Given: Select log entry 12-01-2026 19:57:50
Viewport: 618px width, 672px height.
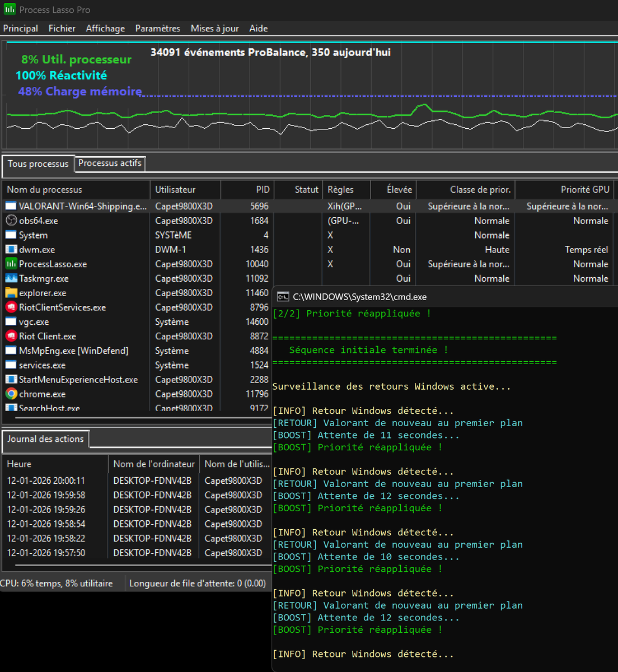Looking at the screenshot, I should pyautogui.click(x=46, y=553).
